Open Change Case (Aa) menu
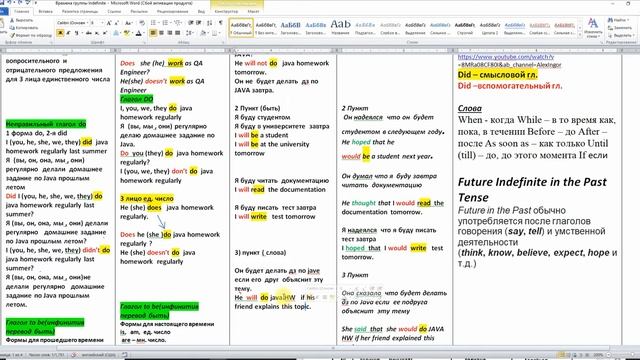 (x=129, y=23)
